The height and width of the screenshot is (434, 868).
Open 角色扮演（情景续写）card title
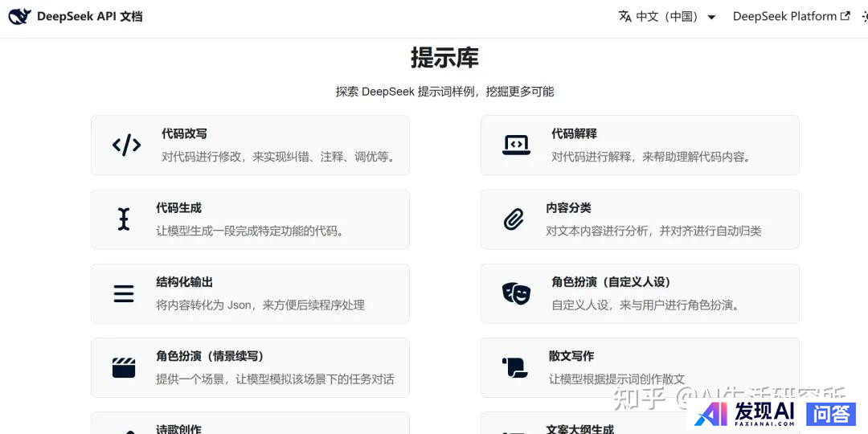211,356
